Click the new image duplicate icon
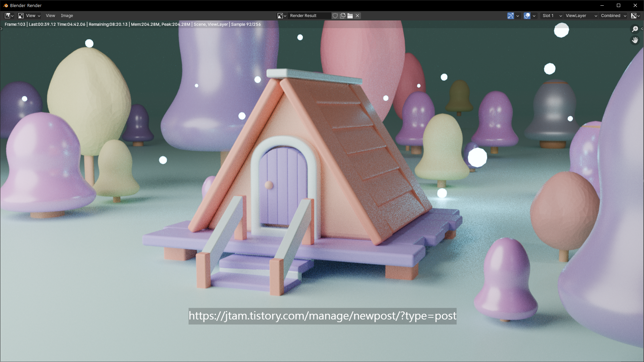Screen dimensions: 644x362 342,16
